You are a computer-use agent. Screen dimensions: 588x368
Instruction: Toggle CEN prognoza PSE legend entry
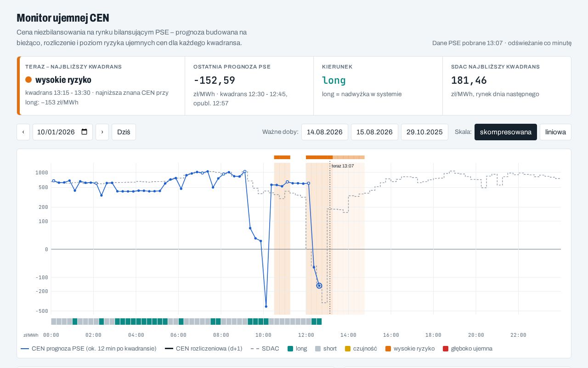click(89, 349)
